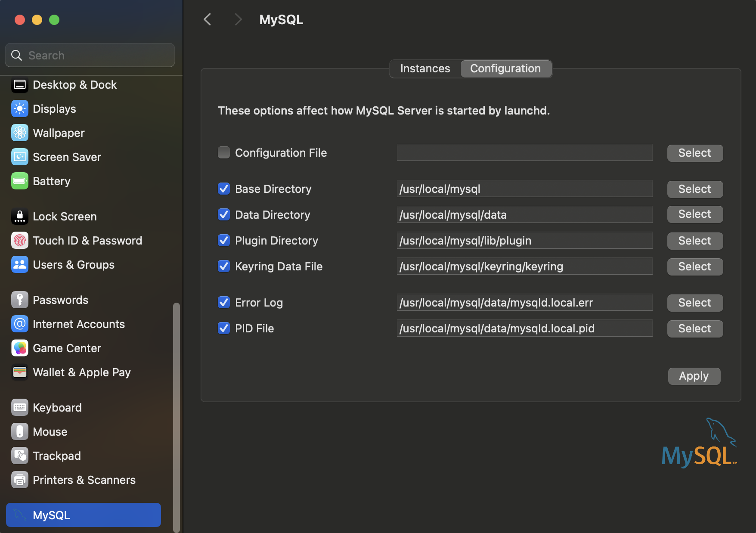The image size is (756, 533).
Task: Uncheck the Base Directory checkbox
Action: [224, 189]
